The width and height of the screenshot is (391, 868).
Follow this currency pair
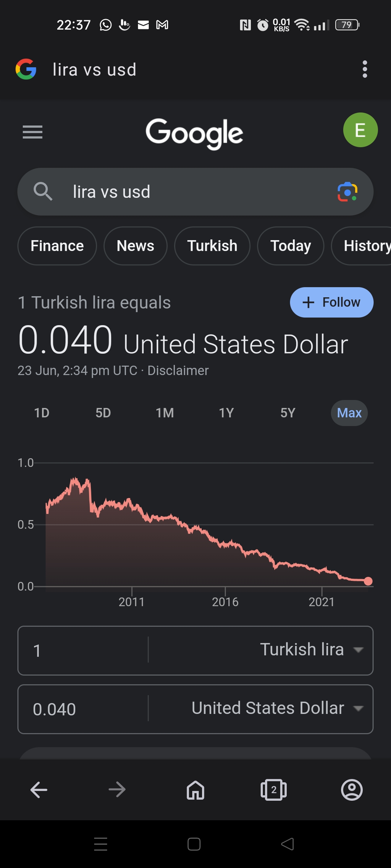point(332,302)
